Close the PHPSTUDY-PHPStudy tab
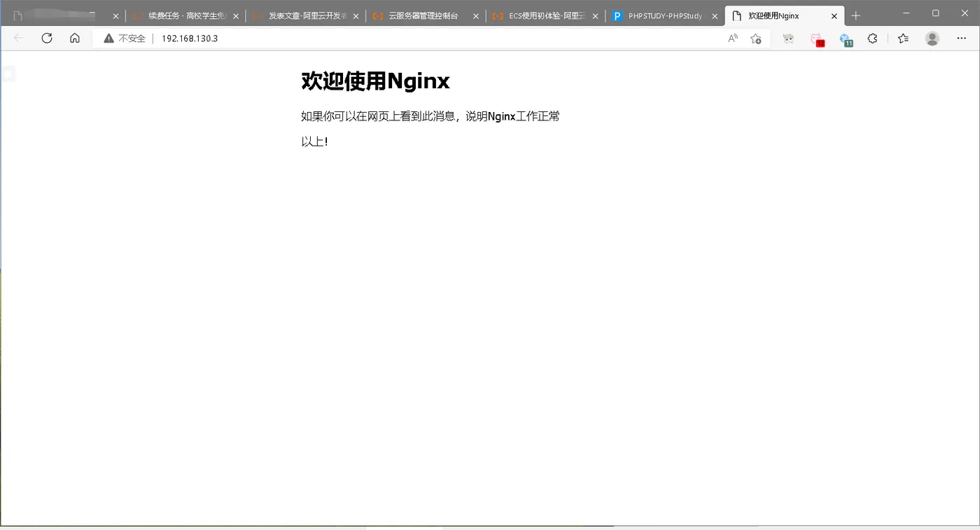 [x=715, y=16]
